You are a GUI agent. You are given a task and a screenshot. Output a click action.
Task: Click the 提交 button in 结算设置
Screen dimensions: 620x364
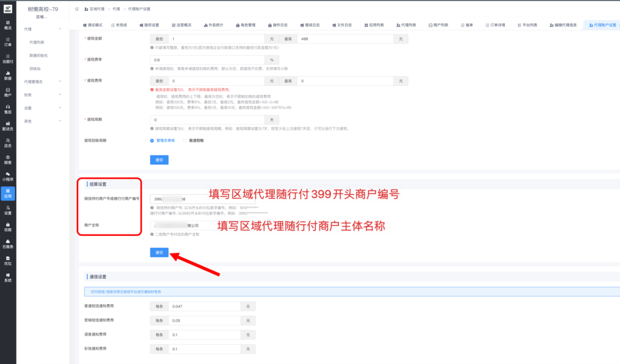pos(159,252)
